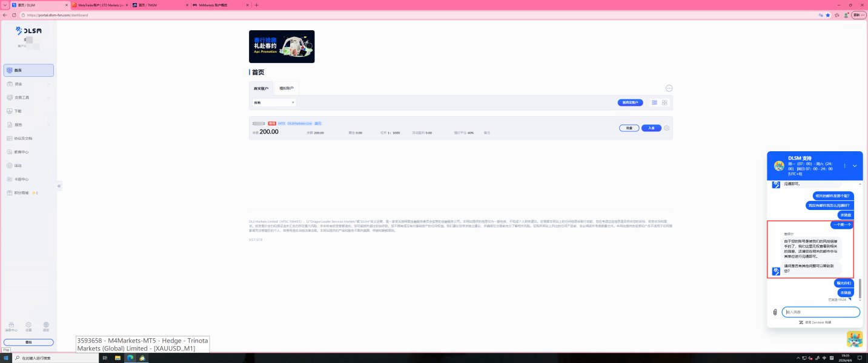Open 积分商城 in the sidebar
The width and height of the screenshot is (868, 363).
click(x=28, y=193)
